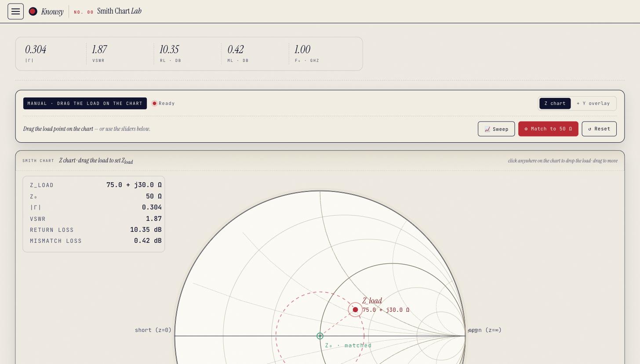This screenshot has width=640, height=364.
Task: Click Z_LOAD value 75.0 + j30.0 Ω in panel
Action: pos(134,185)
